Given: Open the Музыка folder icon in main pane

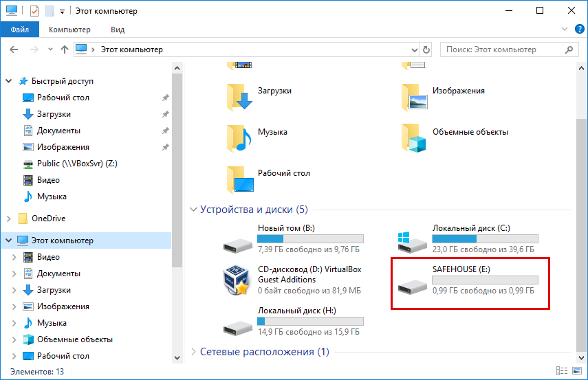Looking at the screenshot, I should tap(239, 138).
